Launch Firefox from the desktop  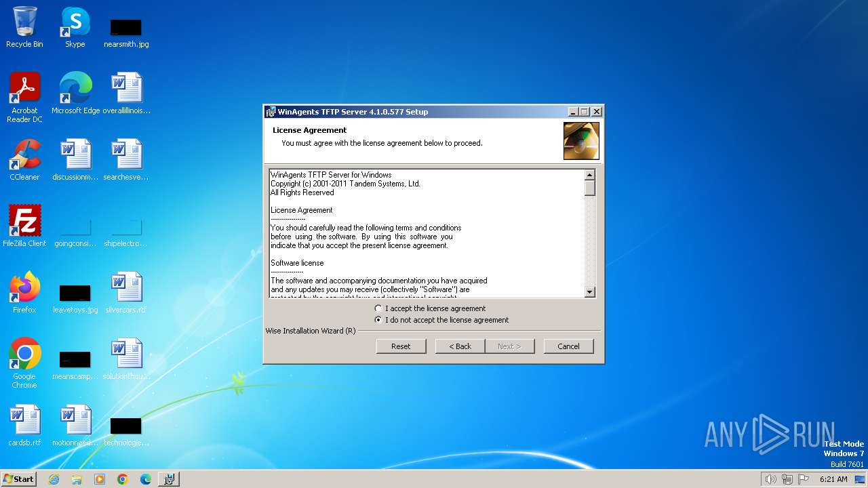[24, 293]
